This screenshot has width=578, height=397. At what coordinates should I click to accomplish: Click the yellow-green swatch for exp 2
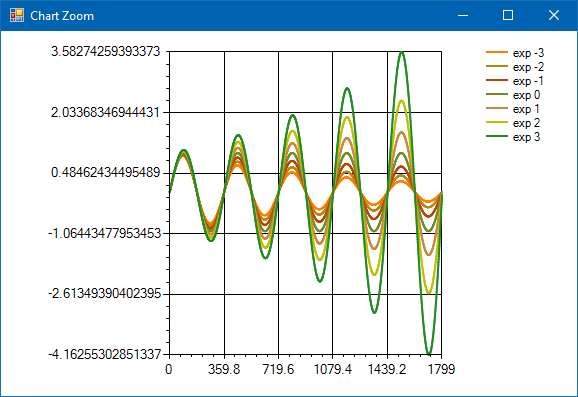click(497, 122)
